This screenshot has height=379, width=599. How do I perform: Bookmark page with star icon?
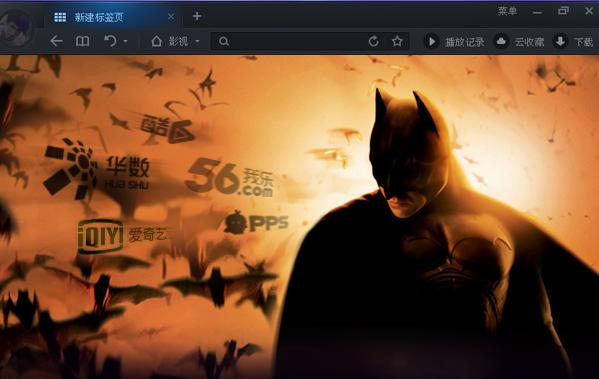tap(397, 41)
